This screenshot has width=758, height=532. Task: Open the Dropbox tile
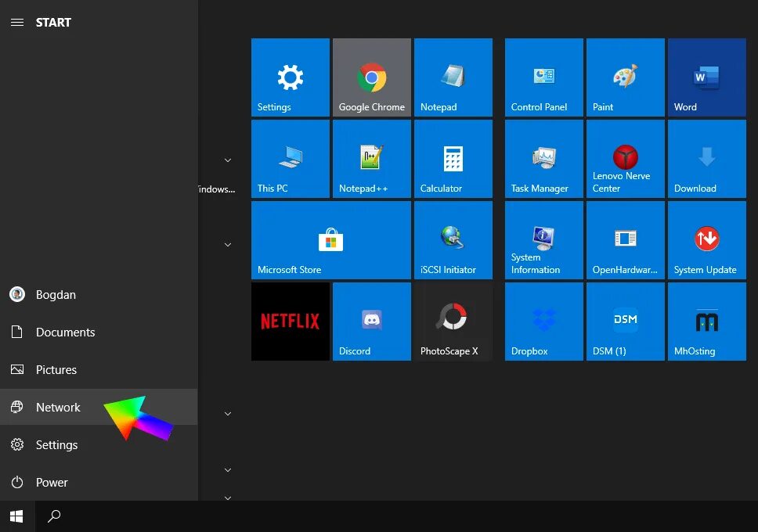[x=544, y=322]
